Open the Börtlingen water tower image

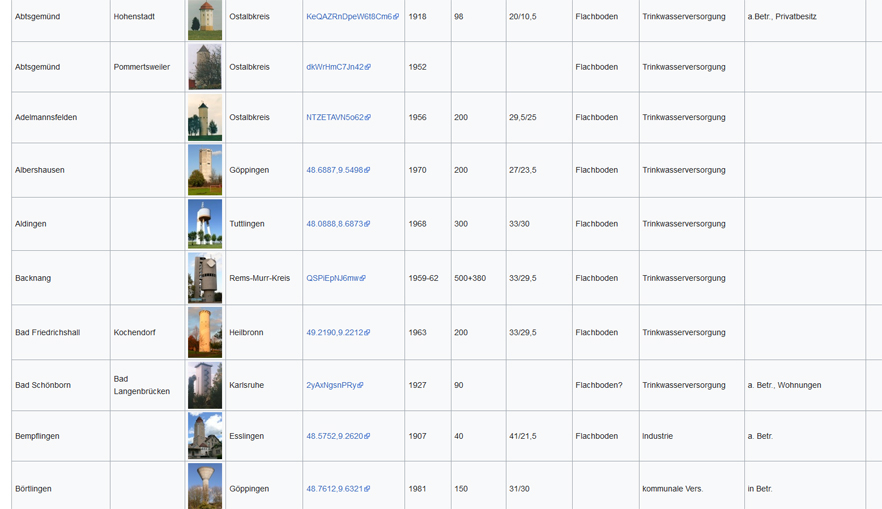point(205,486)
